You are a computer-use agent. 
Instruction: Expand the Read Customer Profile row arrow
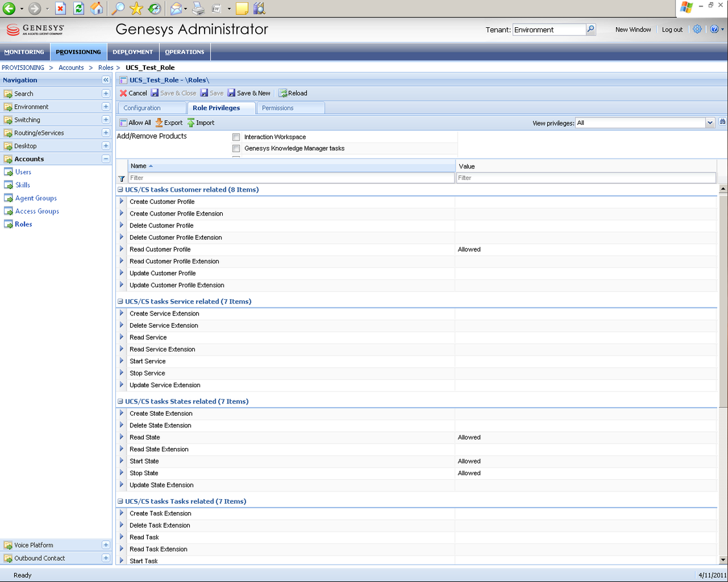pos(122,249)
